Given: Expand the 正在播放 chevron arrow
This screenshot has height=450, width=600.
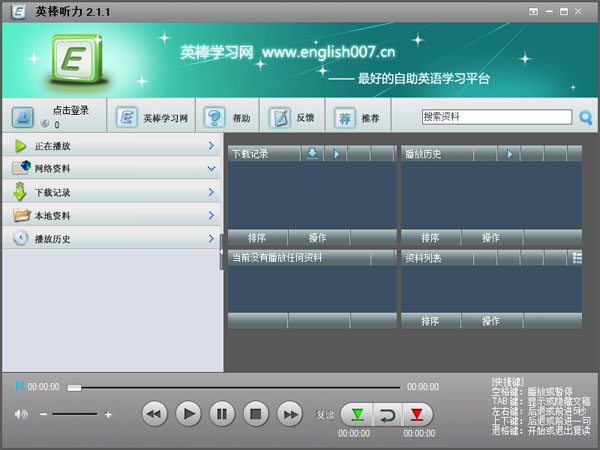Looking at the screenshot, I should [211, 145].
